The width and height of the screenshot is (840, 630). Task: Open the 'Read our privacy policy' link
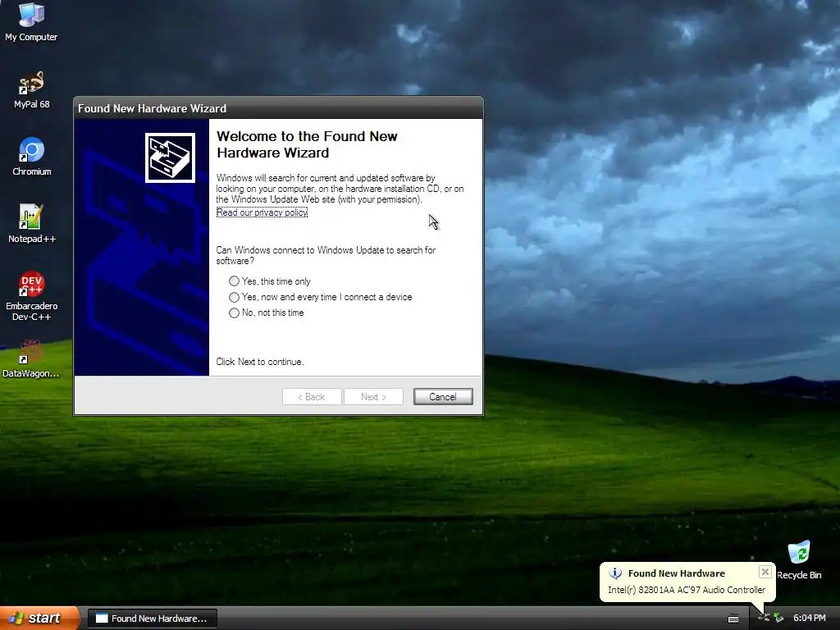262,212
